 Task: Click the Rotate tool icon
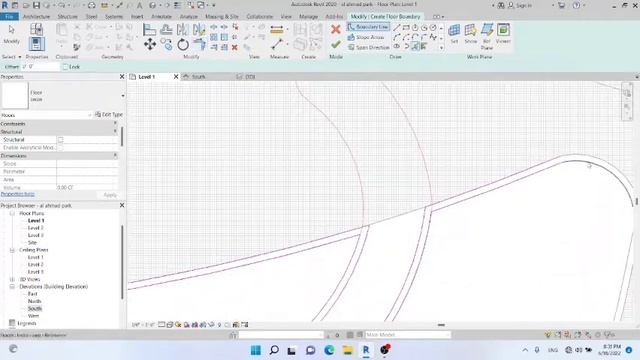(183, 44)
